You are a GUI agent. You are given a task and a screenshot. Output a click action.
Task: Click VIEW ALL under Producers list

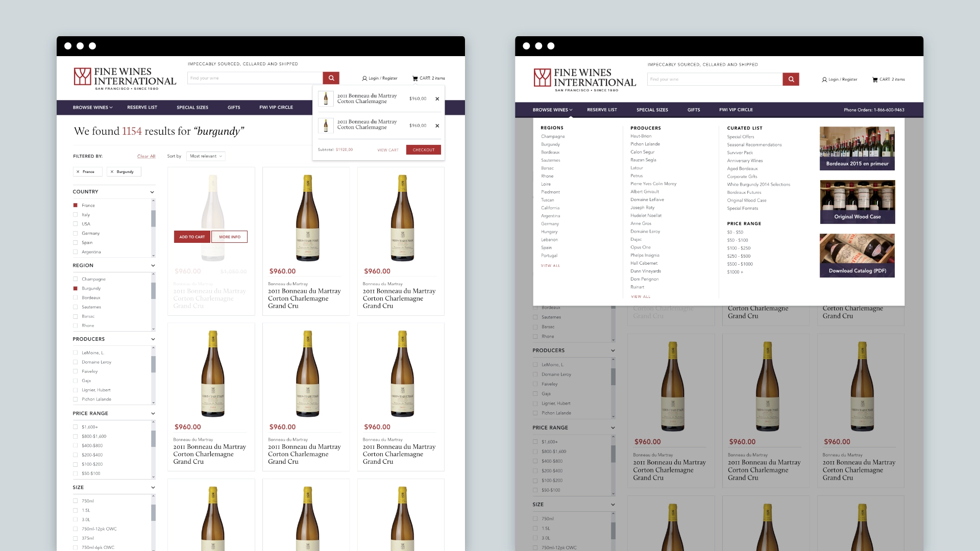tap(641, 297)
